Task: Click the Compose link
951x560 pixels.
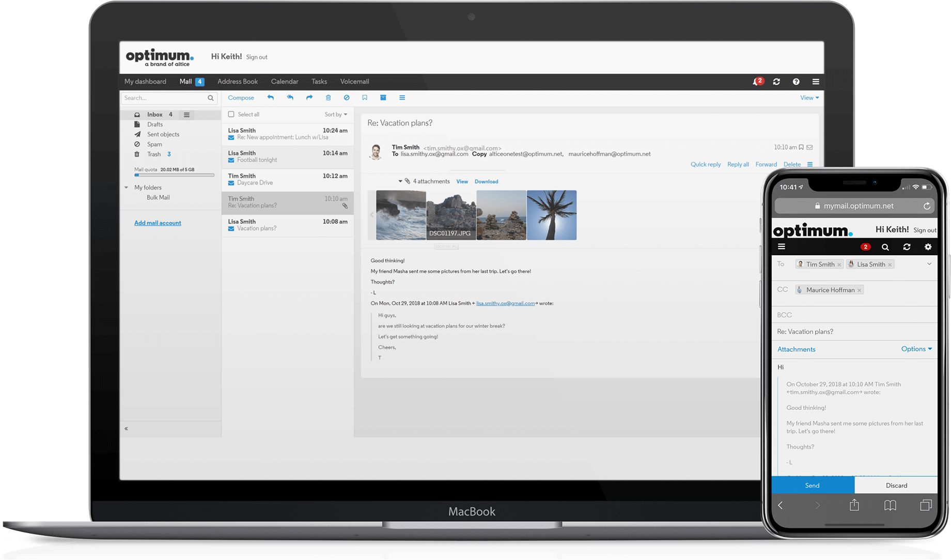Action: coord(241,98)
